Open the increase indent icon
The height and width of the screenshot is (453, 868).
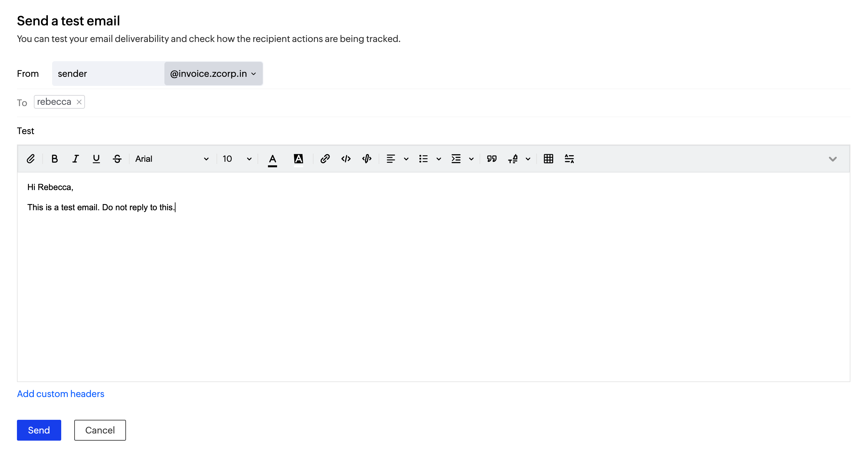click(x=456, y=158)
